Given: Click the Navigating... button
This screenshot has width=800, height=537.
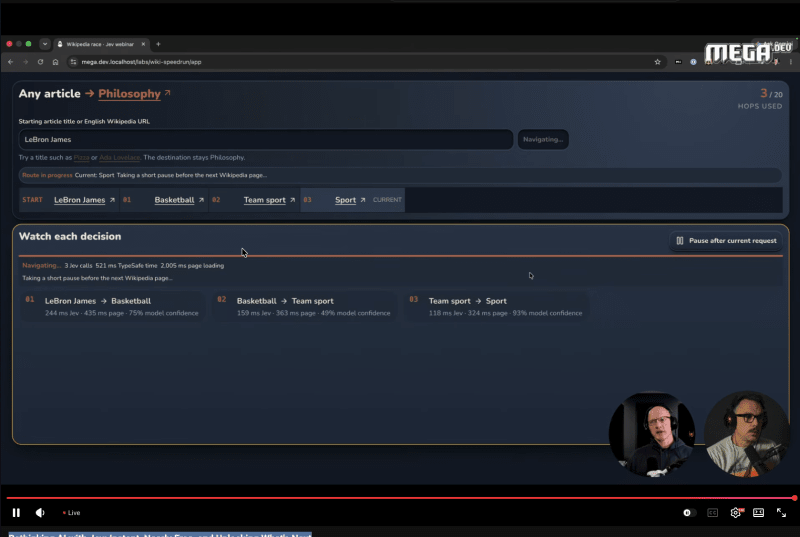Looking at the screenshot, I should [543, 139].
